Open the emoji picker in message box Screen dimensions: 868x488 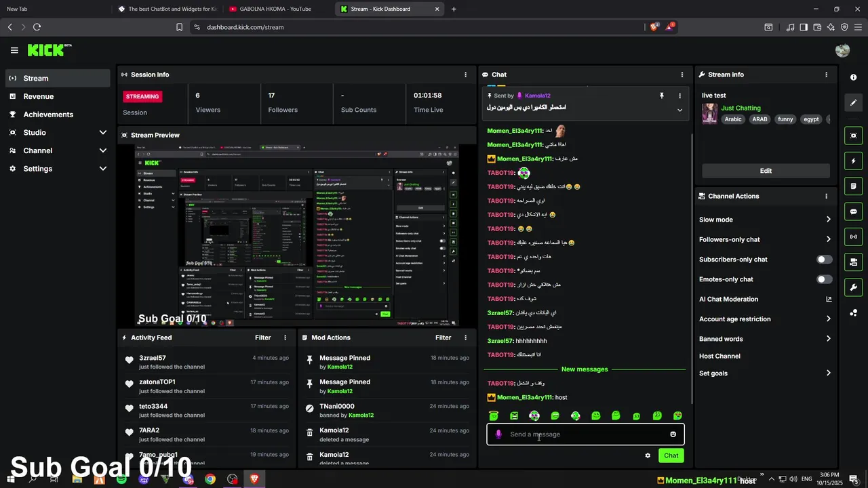click(x=673, y=434)
